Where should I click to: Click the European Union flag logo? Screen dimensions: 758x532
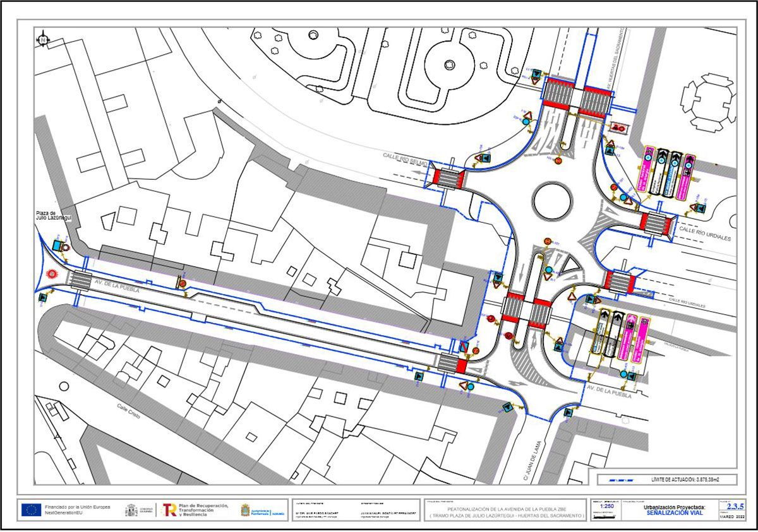click(29, 509)
